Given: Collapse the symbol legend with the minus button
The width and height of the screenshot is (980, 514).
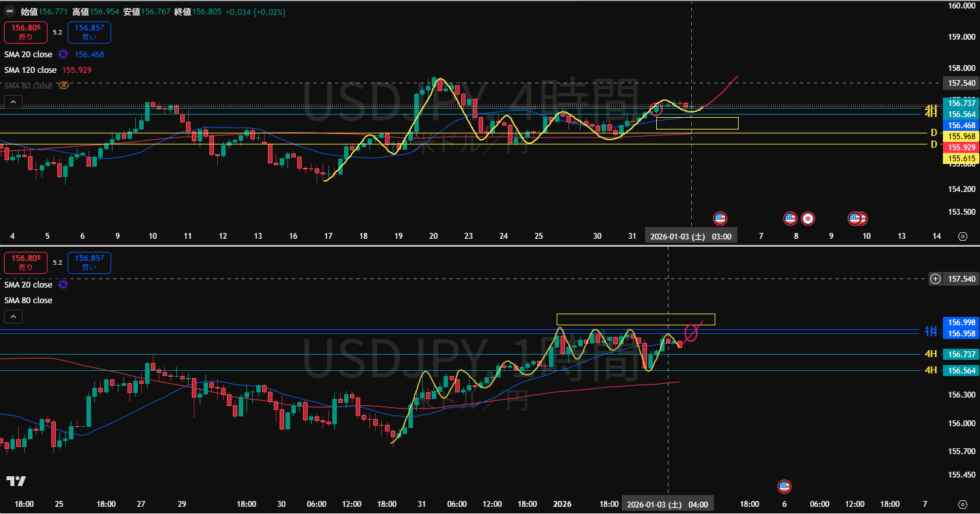Looking at the screenshot, I should pyautogui.click(x=10, y=12).
